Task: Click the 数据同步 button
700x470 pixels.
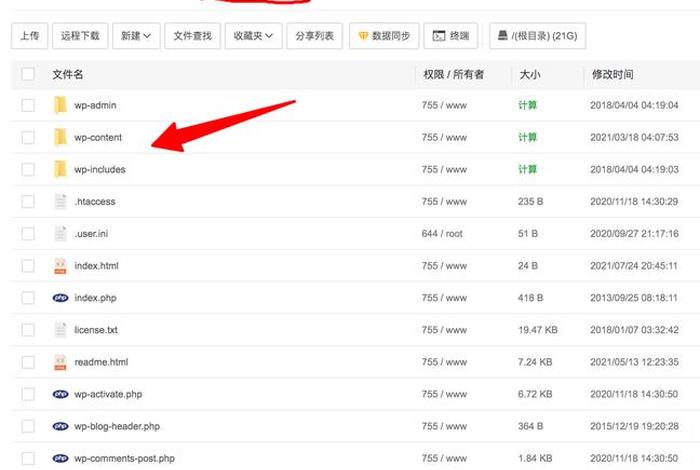Action: pyautogui.click(x=384, y=36)
